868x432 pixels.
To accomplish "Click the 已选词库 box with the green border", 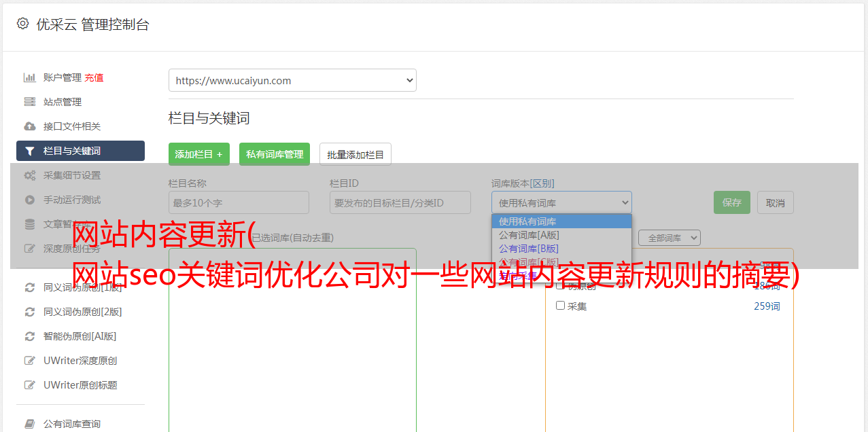I will coord(292,340).
